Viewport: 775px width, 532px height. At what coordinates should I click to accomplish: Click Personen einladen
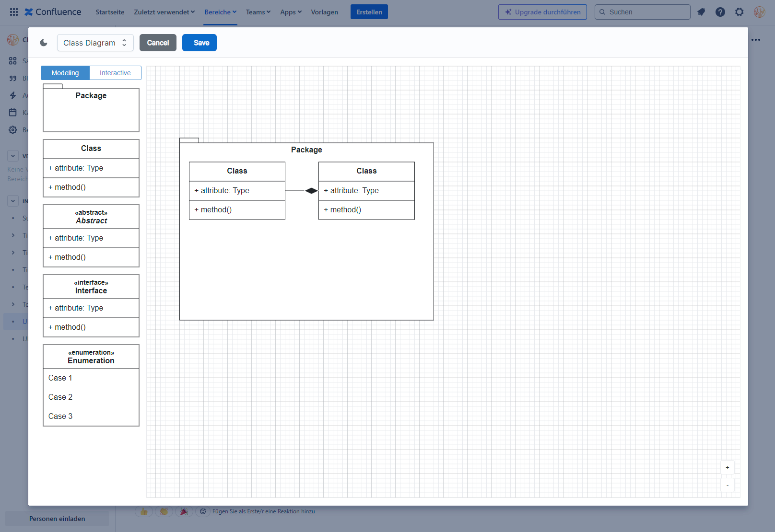coord(57,519)
